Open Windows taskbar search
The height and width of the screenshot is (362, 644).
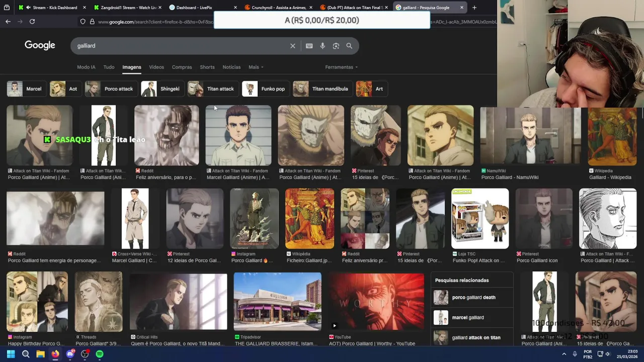click(x=26, y=354)
